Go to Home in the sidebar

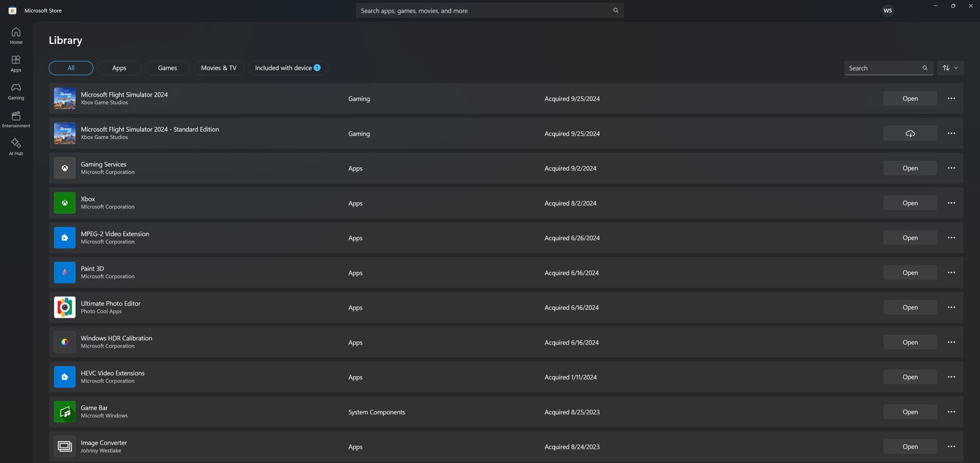(x=16, y=36)
